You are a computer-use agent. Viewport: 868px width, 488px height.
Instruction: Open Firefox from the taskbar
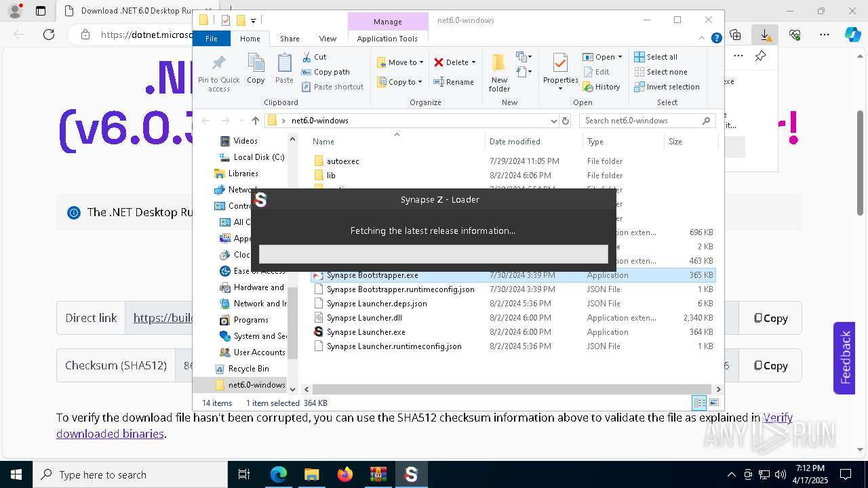345,474
